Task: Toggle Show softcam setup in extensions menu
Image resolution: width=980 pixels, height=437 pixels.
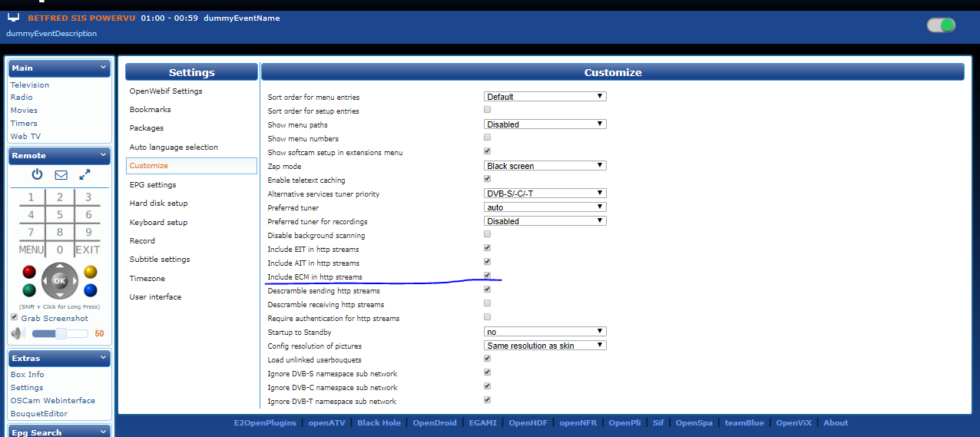Action: (487, 151)
